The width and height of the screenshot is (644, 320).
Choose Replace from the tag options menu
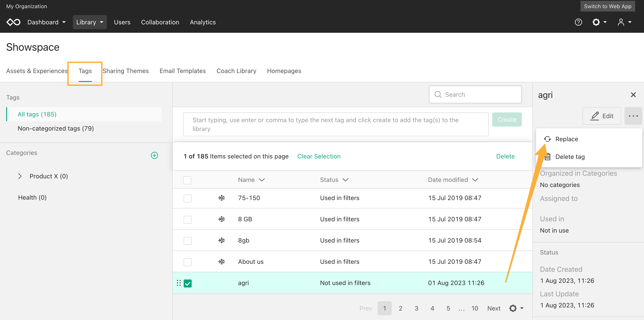click(589, 139)
